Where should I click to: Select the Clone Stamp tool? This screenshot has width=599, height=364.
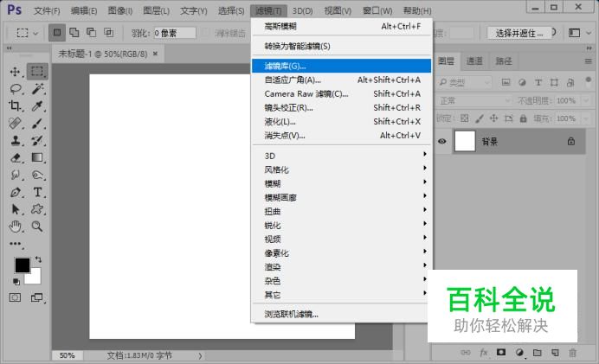pos(16,140)
